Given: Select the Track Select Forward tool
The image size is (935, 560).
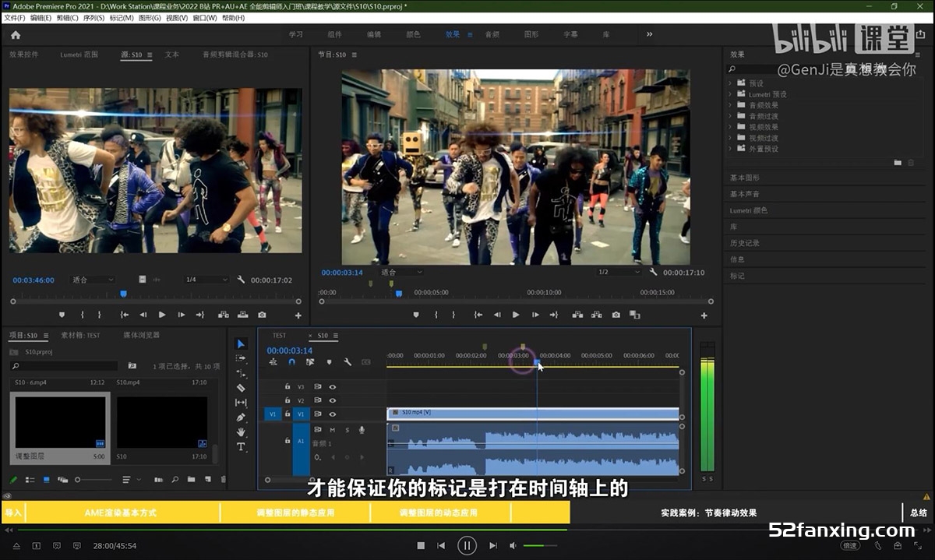Looking at the screenshot, I should coord(241,358).
